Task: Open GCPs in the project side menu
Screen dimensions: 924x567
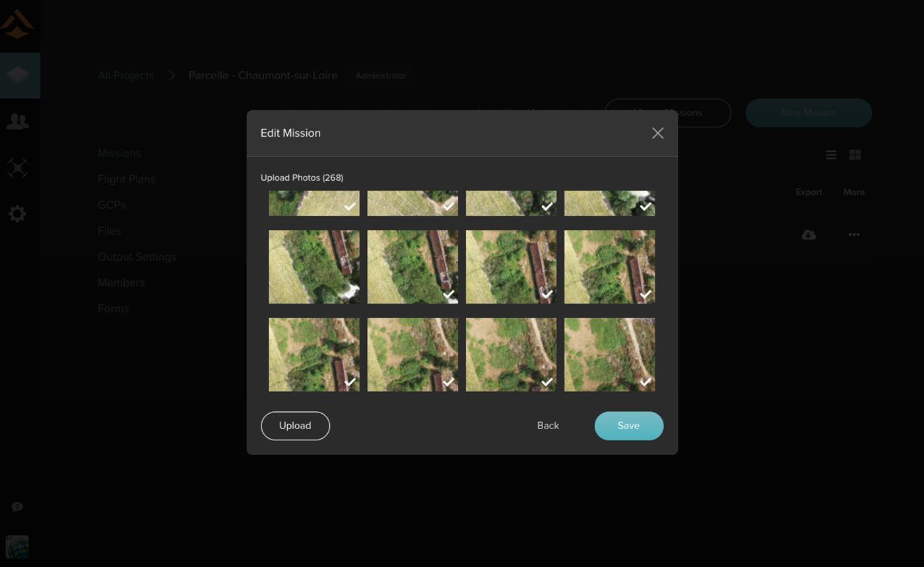Action: coord(112,205)
